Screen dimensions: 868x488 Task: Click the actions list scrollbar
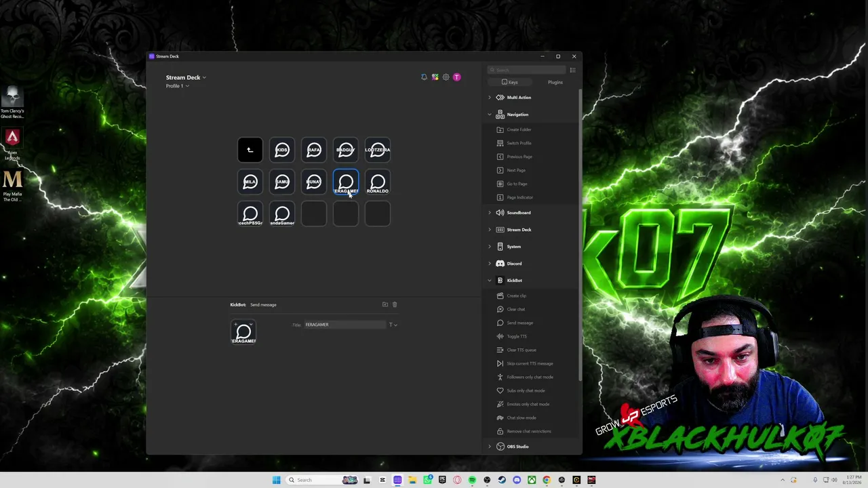(x=580, y=234)
